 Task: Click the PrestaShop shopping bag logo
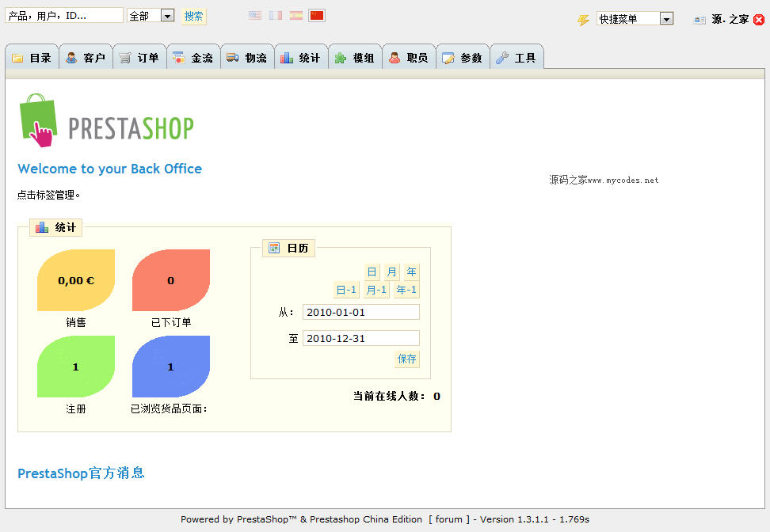[38, 120]
